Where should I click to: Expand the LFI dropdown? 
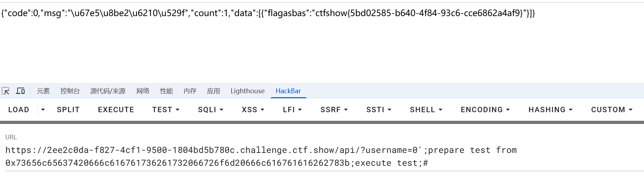[292, 110]
